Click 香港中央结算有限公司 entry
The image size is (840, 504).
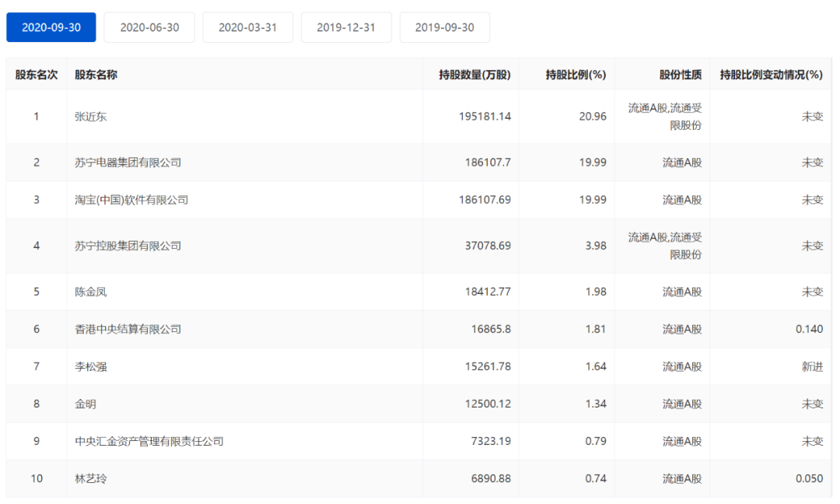[x=128, y=329]
